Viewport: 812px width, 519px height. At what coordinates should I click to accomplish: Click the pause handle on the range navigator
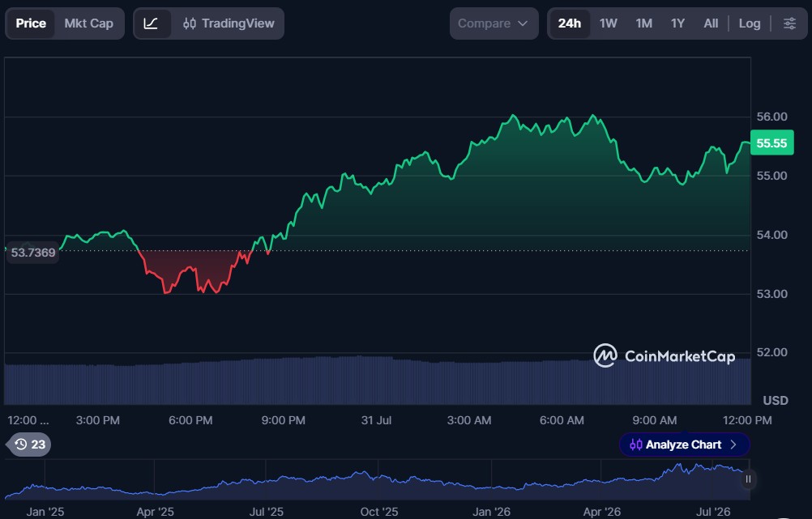[748, 479]
